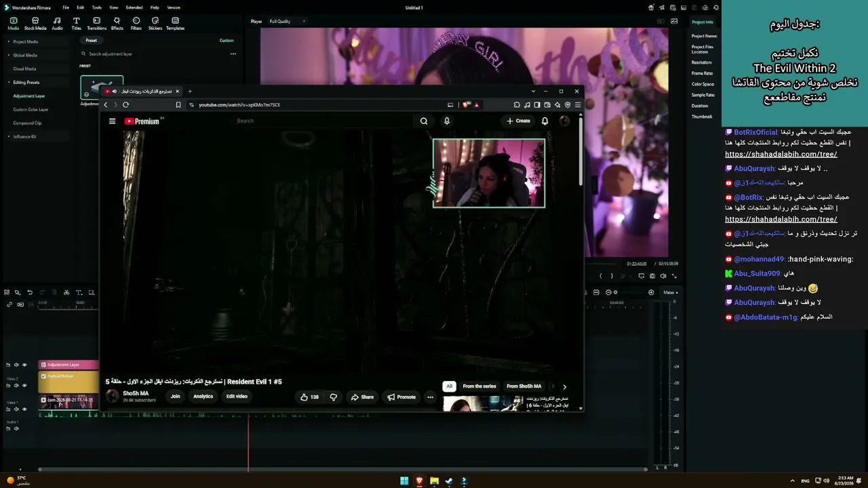Viewport: 868px width, 488px height.
Task: Click the player volume speaker icon
Action: [663, 276]
